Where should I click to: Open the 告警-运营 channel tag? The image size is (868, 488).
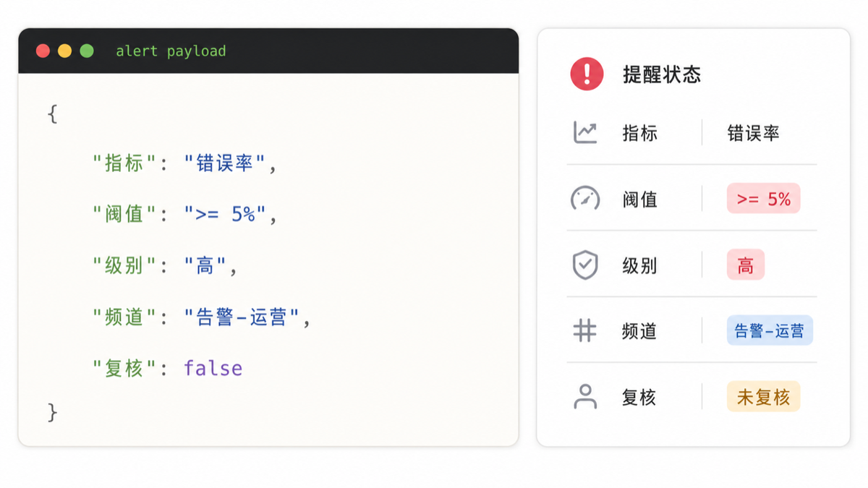(770, 331)
